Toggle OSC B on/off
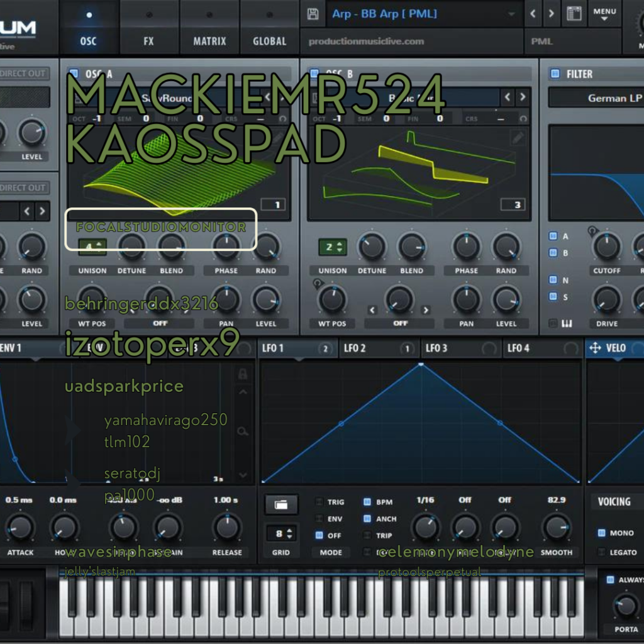Viewport: 644px width, 644px height. [x=314, y=74]
